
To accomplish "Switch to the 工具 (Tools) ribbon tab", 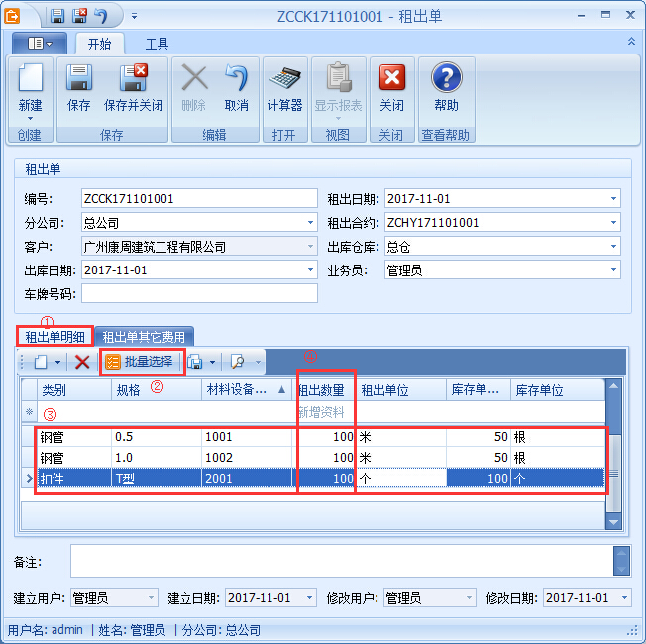I will pos(157,44).
